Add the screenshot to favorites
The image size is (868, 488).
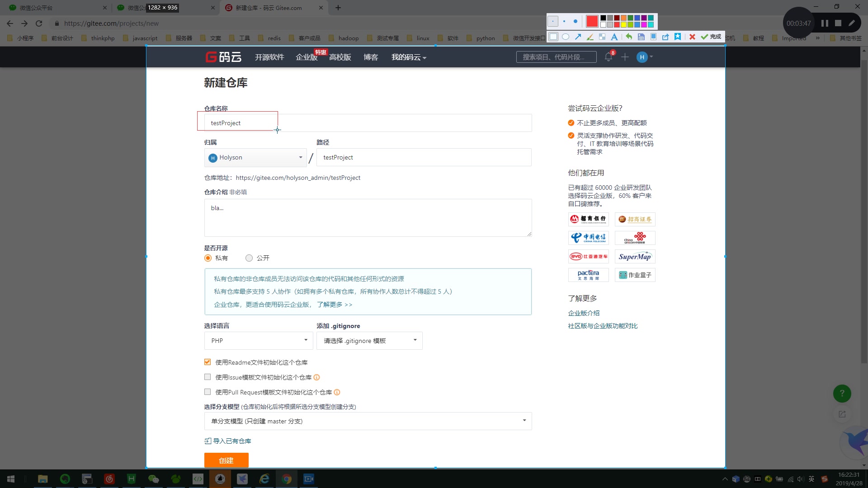(x=678, y=37)
